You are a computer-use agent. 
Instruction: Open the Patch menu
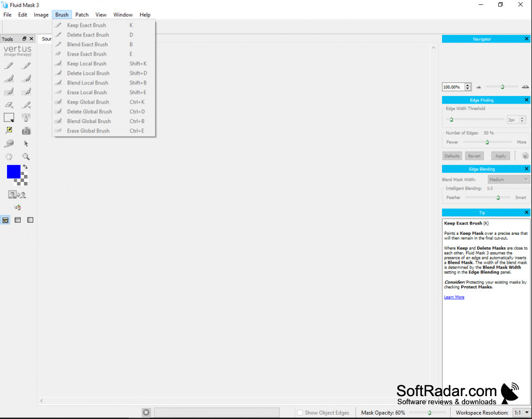point(82,15)
